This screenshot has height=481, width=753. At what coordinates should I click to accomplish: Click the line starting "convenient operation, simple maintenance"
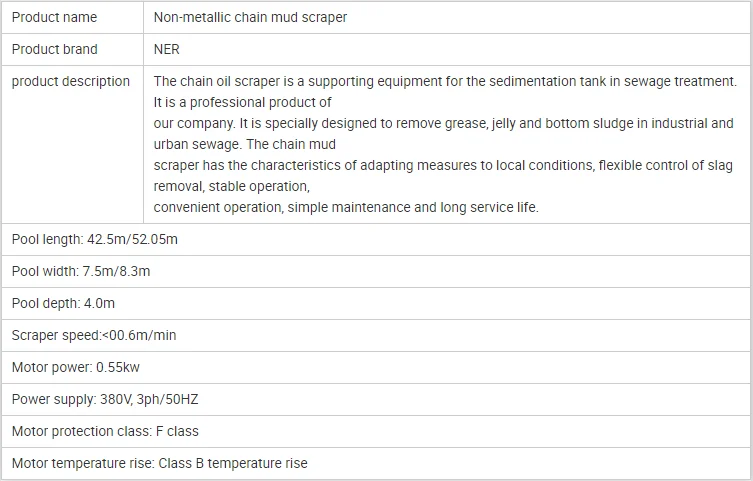346,207
